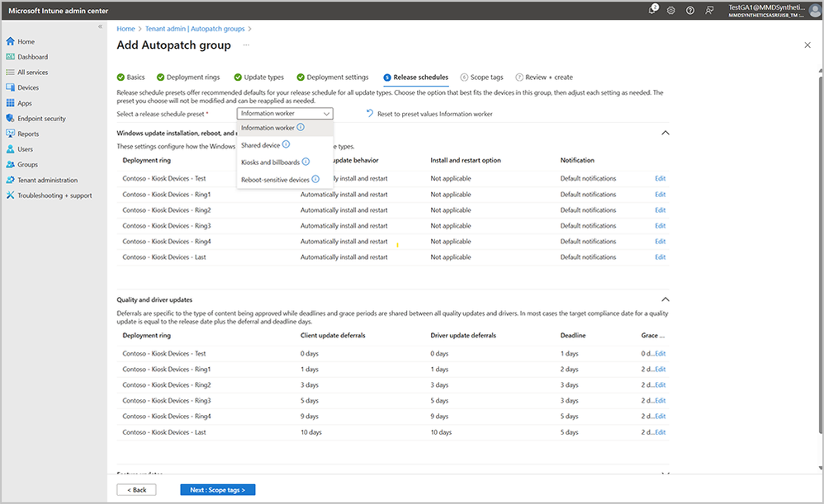824x504 pixels.
Task: Choose Information worker from preset list
Action: pos(285,128)
